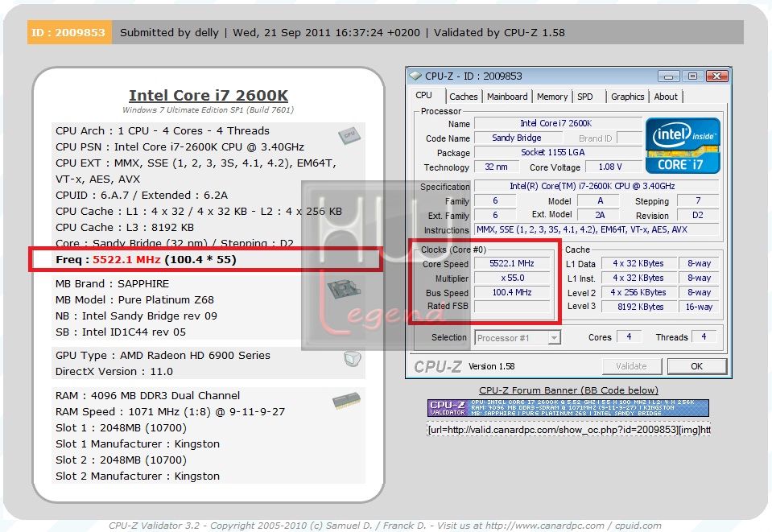Click the CPU-Z Validator copyright footer text
772x532 pixels.
(x=385, y=526)
